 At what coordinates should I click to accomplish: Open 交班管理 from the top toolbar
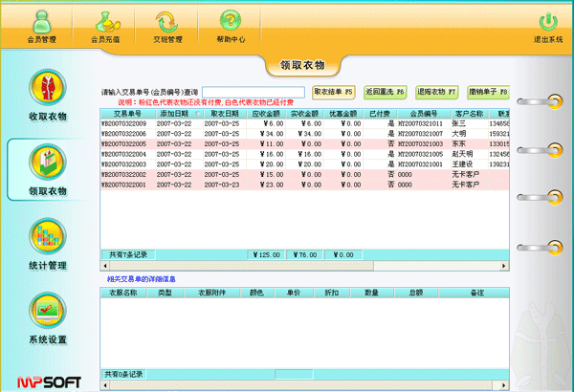[166, 26]
